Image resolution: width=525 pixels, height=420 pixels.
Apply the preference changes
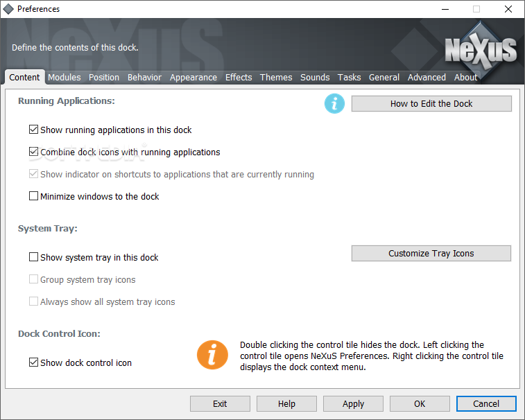pos(353,403)
